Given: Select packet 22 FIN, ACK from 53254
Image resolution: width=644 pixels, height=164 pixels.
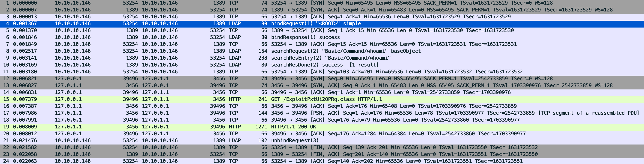Looking at the screenshot, I should pos(322,148).
